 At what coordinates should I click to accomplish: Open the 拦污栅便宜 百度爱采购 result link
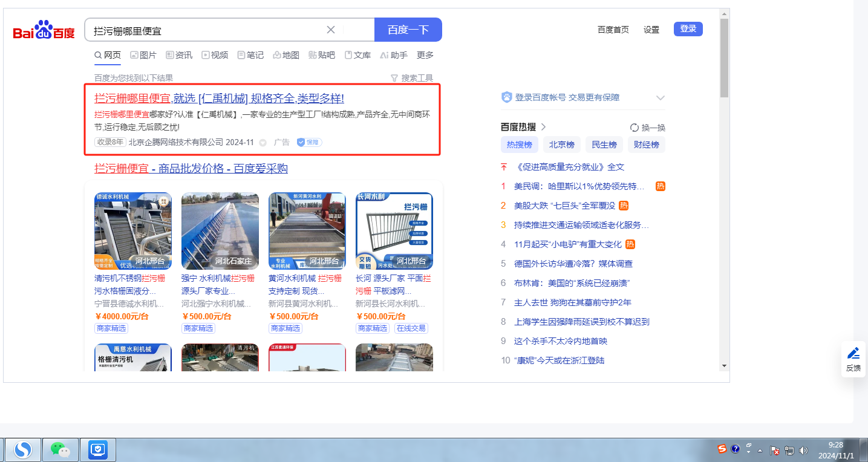coord(191,169)
